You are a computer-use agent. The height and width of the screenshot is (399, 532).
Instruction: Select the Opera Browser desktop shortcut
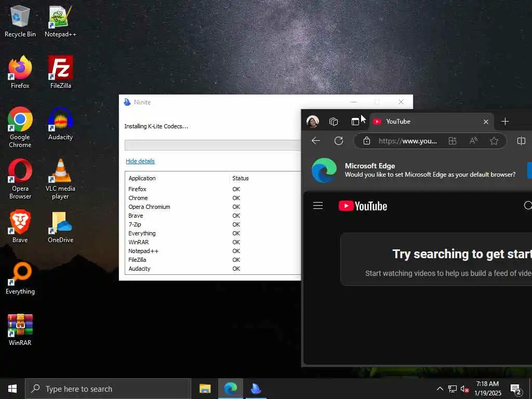tap(20, 179)
